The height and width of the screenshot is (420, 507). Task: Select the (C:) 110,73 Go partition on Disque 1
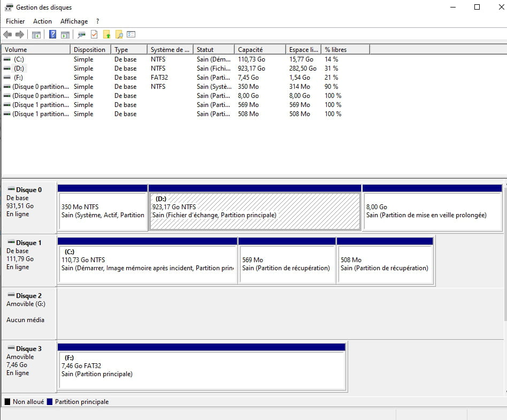click(147, 264)
